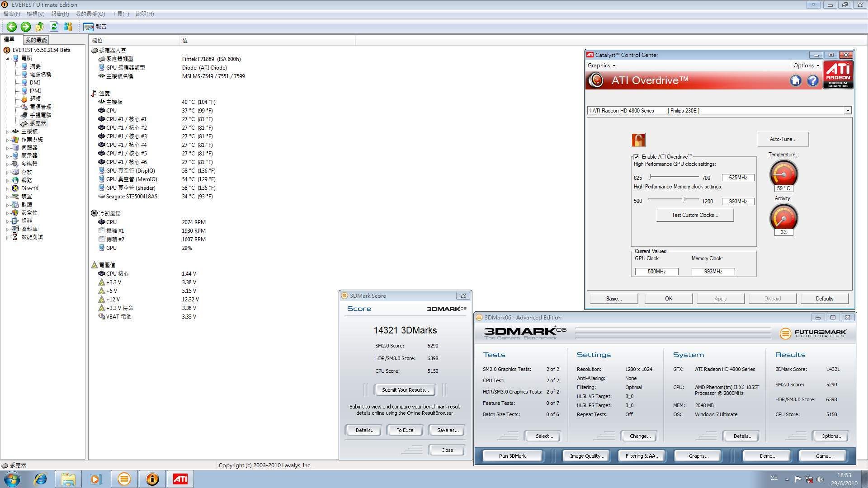
Task: Select 感應器 sensor item in tree
Action: [38, 123]
